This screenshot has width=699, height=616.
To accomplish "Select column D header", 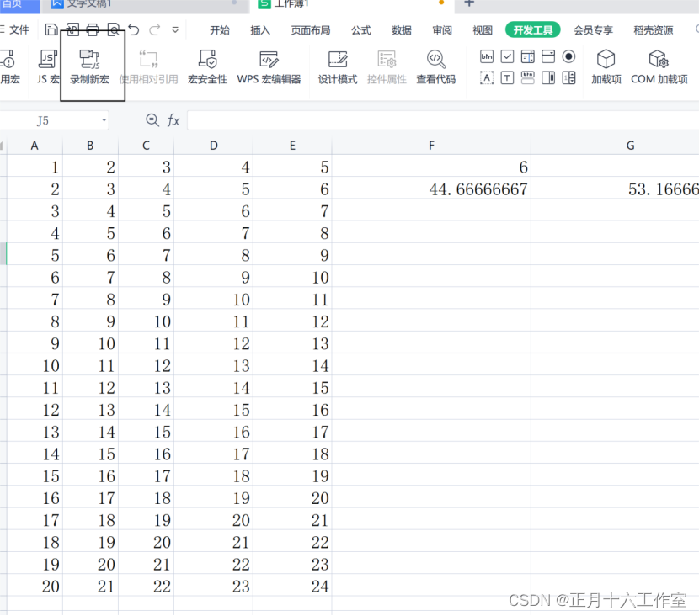I will click(x=214, y=146).
